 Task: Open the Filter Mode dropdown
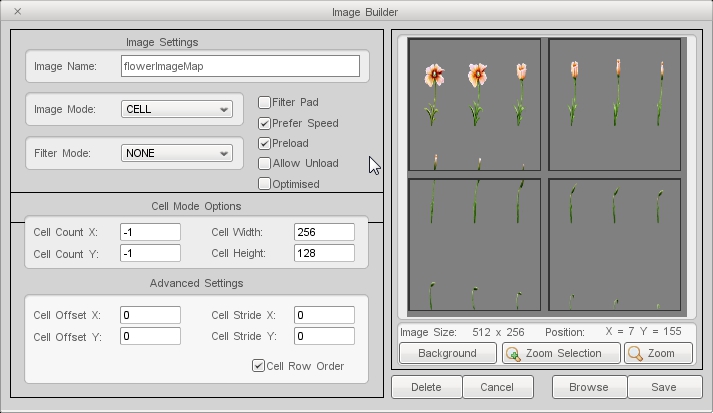(x=177, y=153)
